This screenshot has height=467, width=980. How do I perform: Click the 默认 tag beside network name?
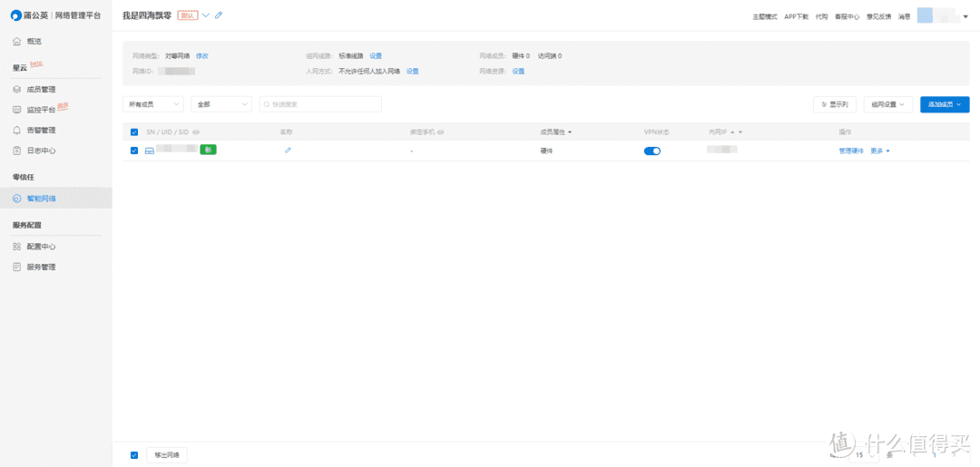coord(188,15)
